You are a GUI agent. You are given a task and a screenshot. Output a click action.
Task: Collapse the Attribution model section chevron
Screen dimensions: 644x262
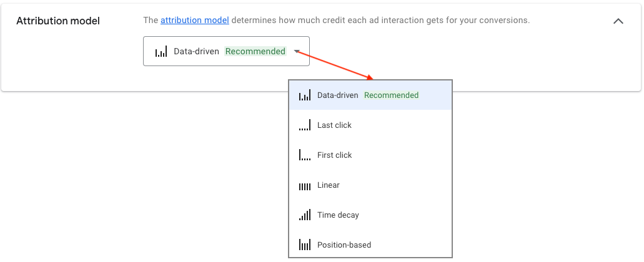(618, 21)
